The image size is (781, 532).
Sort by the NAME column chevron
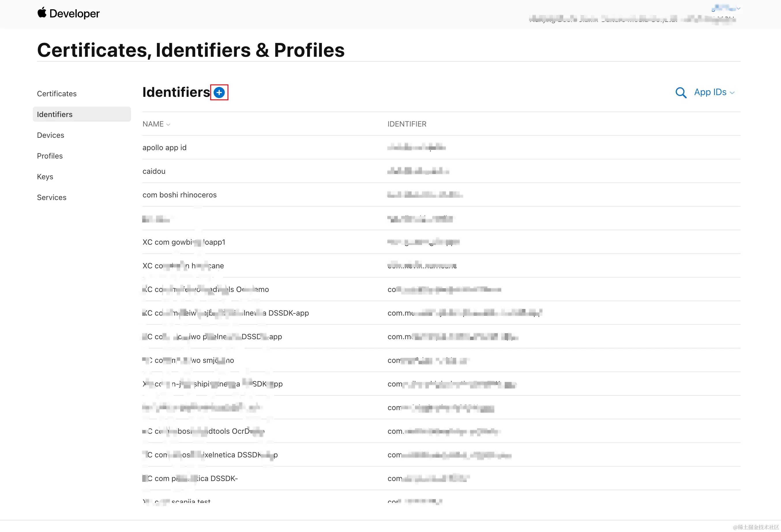[168, 124]
